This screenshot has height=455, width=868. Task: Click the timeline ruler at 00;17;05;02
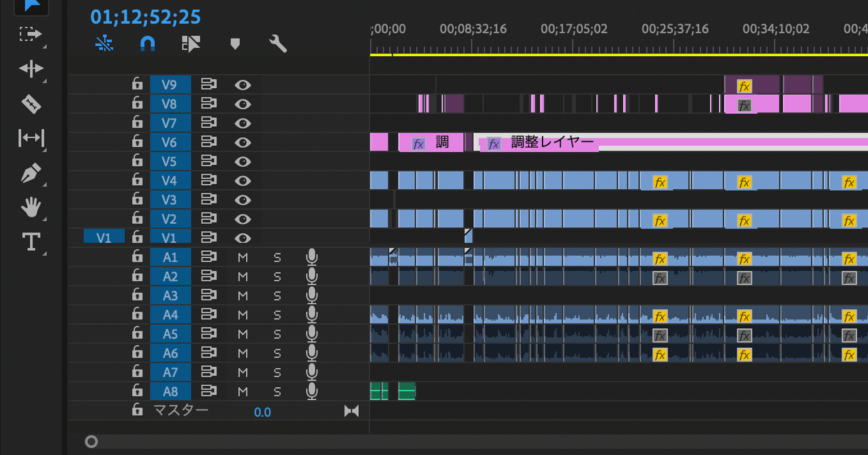point(574,28)
